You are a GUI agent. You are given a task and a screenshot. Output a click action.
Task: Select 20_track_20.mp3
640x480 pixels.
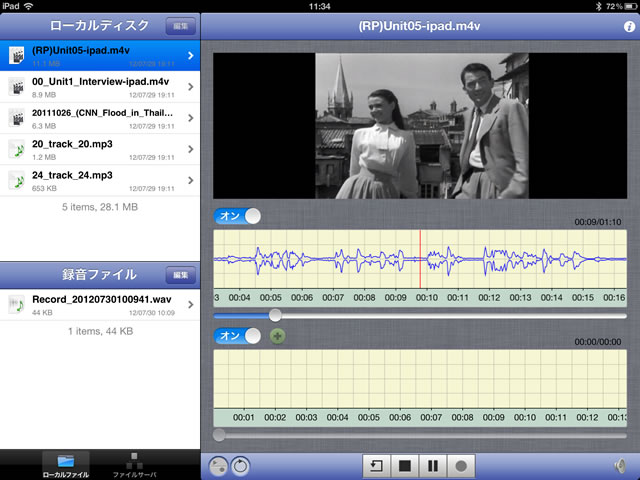click(x=100, y=149)
